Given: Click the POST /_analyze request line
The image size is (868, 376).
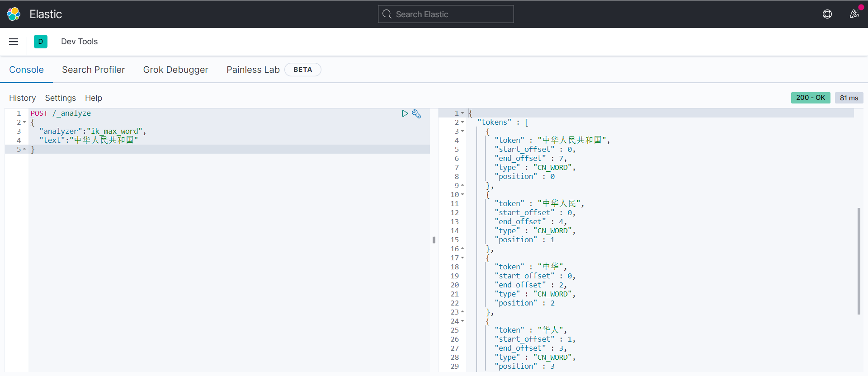Looking at the screenshot, I should coord(61,113).
